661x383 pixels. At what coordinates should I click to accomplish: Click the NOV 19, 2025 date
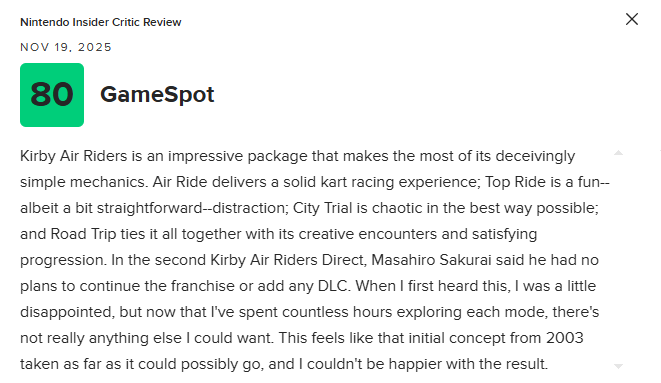coord(66,47)
